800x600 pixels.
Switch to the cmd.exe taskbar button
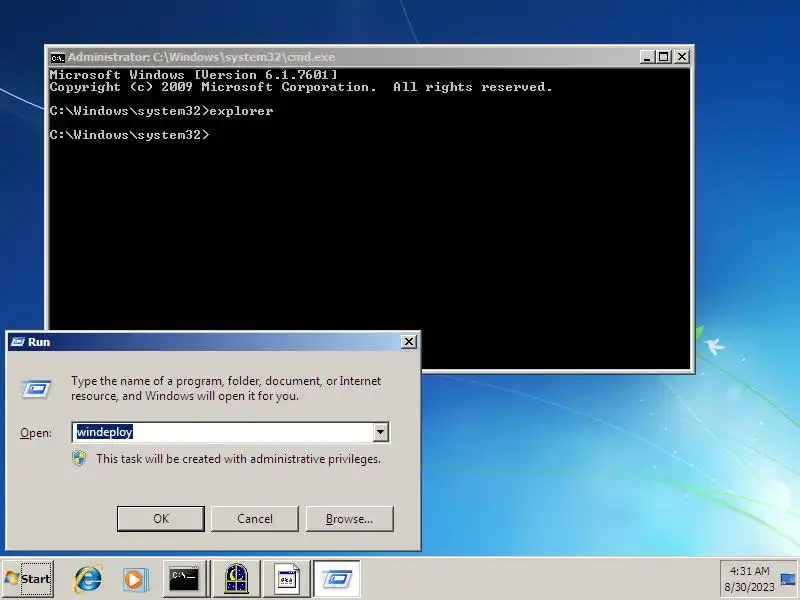(185, 579)
